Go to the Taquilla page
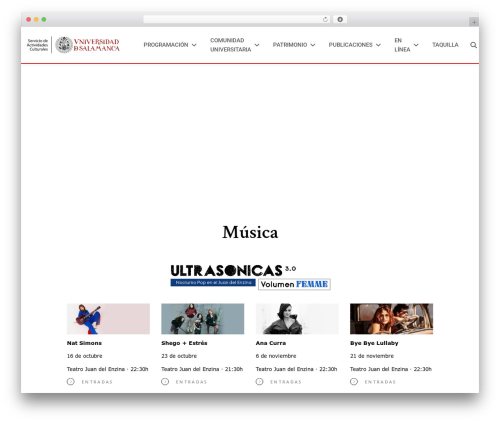The width and height of the screenshot is (500, 423). (445, 45)
